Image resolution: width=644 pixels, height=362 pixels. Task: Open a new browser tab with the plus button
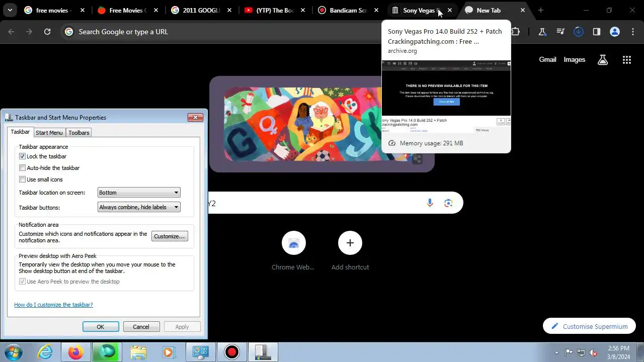click(x=540, y=10)
